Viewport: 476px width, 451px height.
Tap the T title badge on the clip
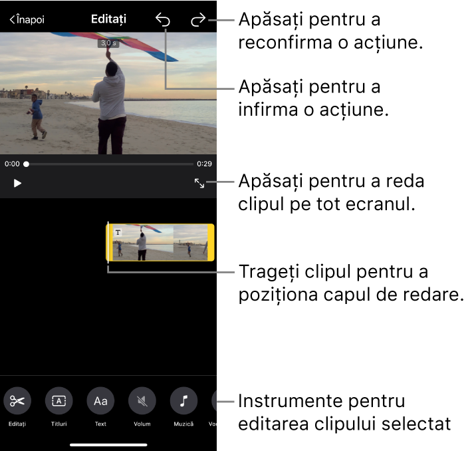[x=118, y=233]
